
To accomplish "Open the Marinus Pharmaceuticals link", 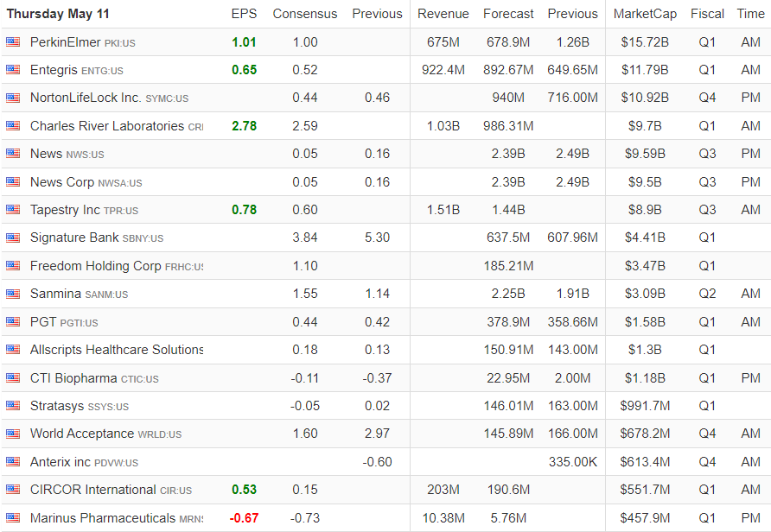I will click(x=117, y=518).
